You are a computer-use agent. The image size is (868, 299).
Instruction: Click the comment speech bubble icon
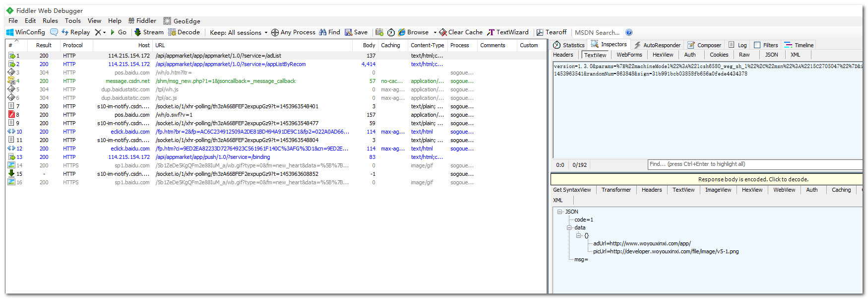point(54,32)
